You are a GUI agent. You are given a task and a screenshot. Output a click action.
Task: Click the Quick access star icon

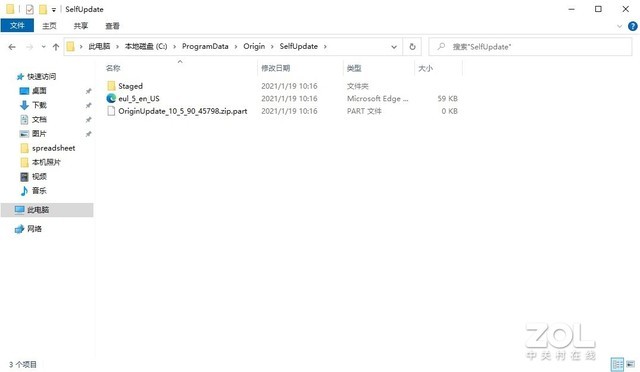coord(20,77)
